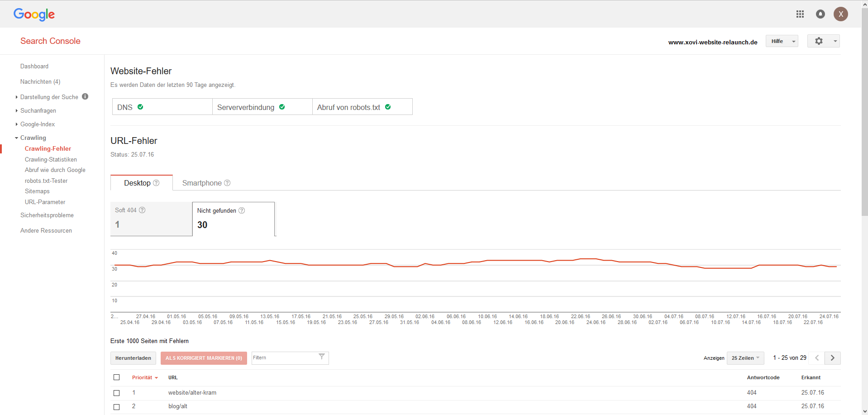868x415 pixels.
Task: Go to next results page arrow
Action: click(x=833, y=358)
